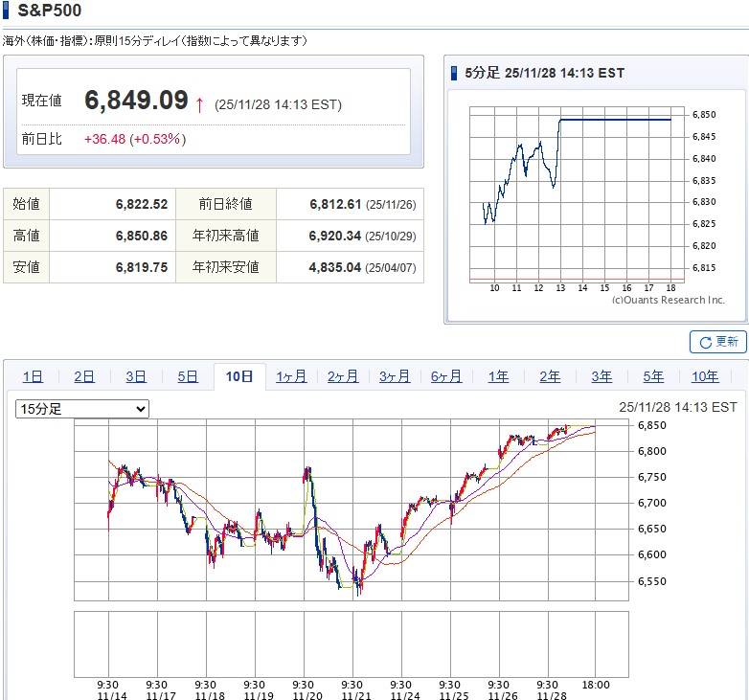
Task: Open the 15分足 interval dropdown
Action: (x=82, y=409)
